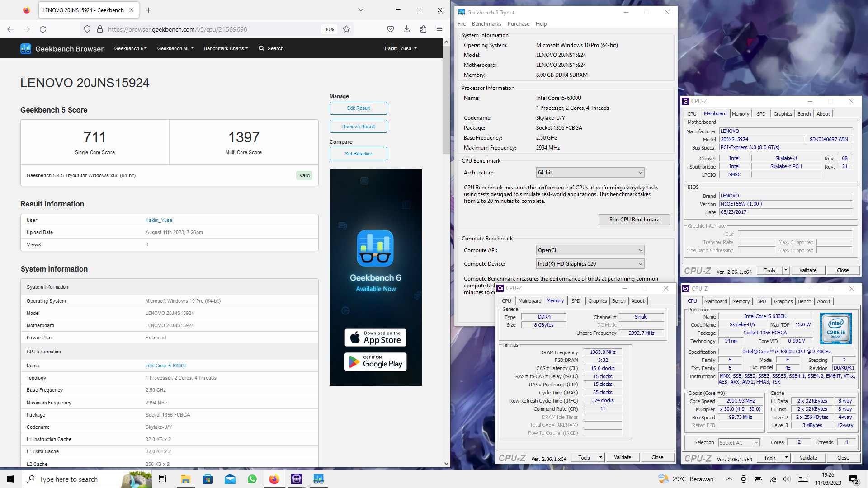
Task: Open Tools dropdown arrow in Mainboard CPU-Z
Action: 786,270
